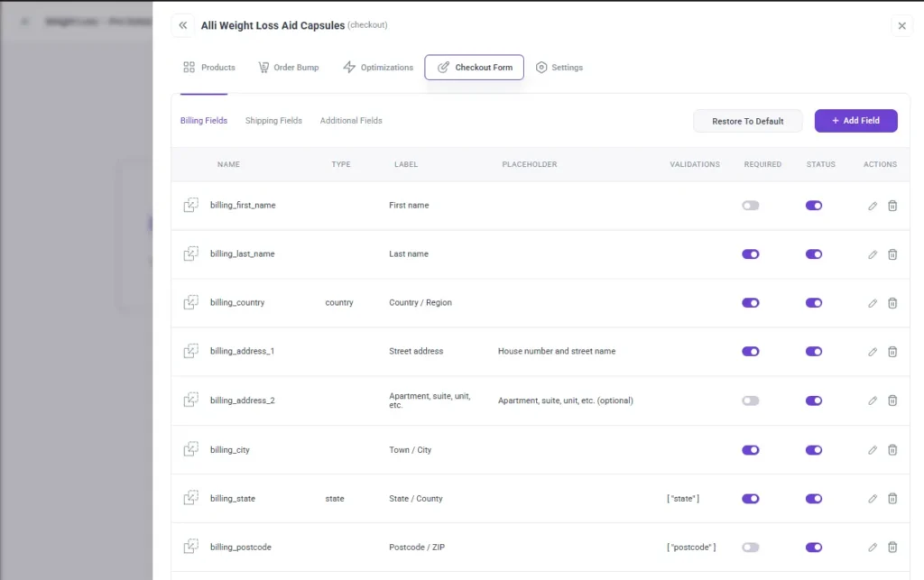Edit the billing_address_2 field with the pencil icon
This screenshot has width=924, height=580.
873,400
